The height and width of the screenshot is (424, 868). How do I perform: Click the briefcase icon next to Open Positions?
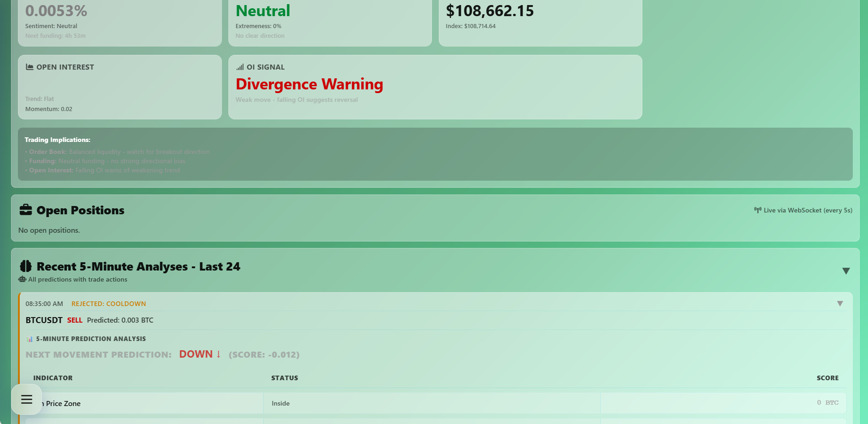[x=26, y=210]
